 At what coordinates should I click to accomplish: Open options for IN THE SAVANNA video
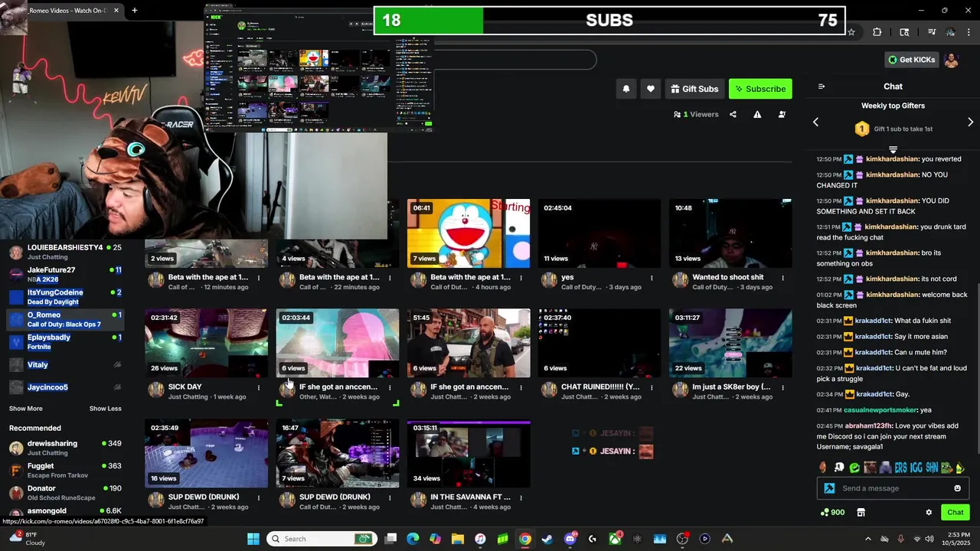coord(521,497)
